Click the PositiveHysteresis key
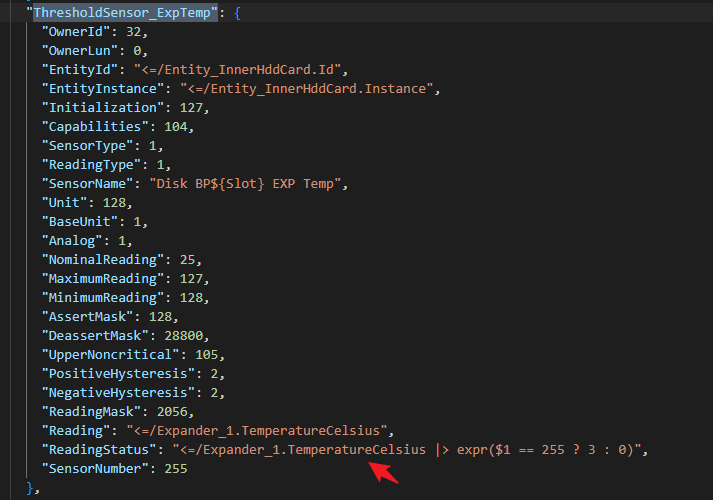The width and height of the screenshot is (713, 500). pos(111,373)
